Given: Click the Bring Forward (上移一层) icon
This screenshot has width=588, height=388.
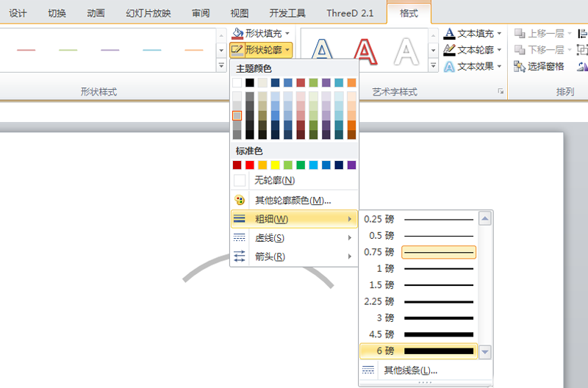Looking at the screenshot, I should point(520,33).
